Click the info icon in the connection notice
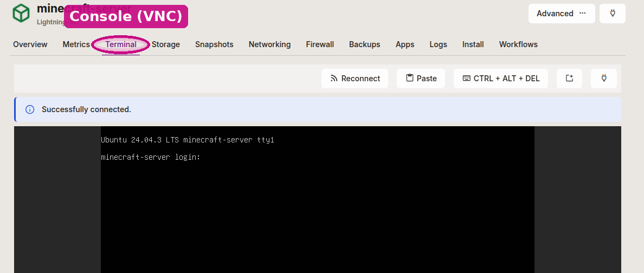 point(30,109)
